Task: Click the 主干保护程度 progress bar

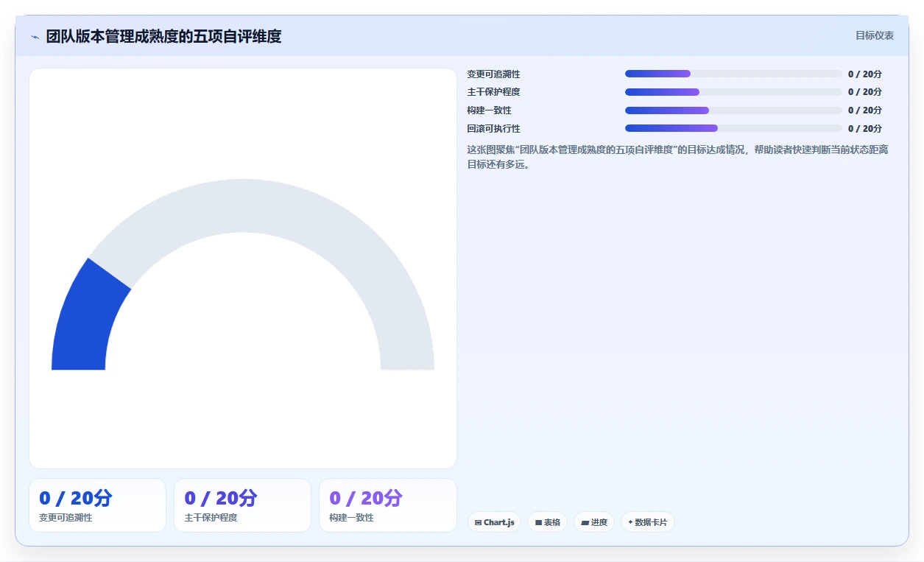Action: tap(733, 92)
